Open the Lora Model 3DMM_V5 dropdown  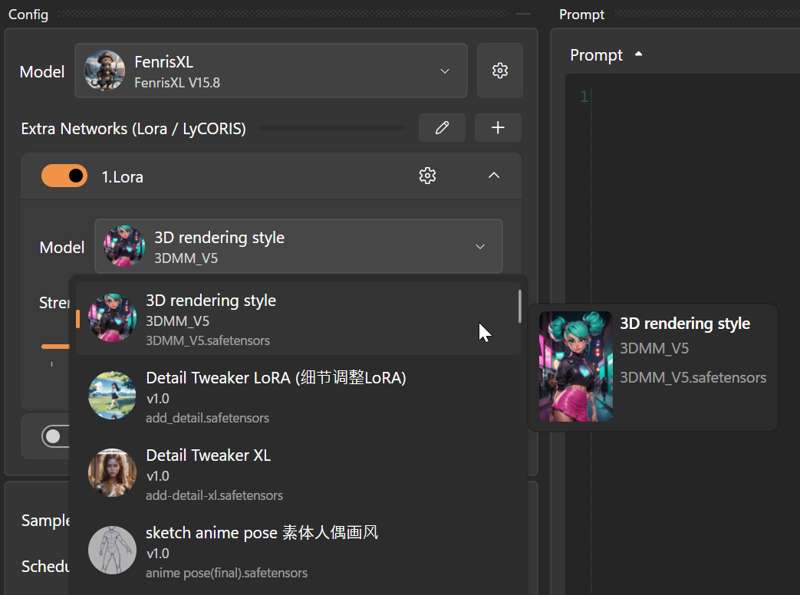pos(298,246)
